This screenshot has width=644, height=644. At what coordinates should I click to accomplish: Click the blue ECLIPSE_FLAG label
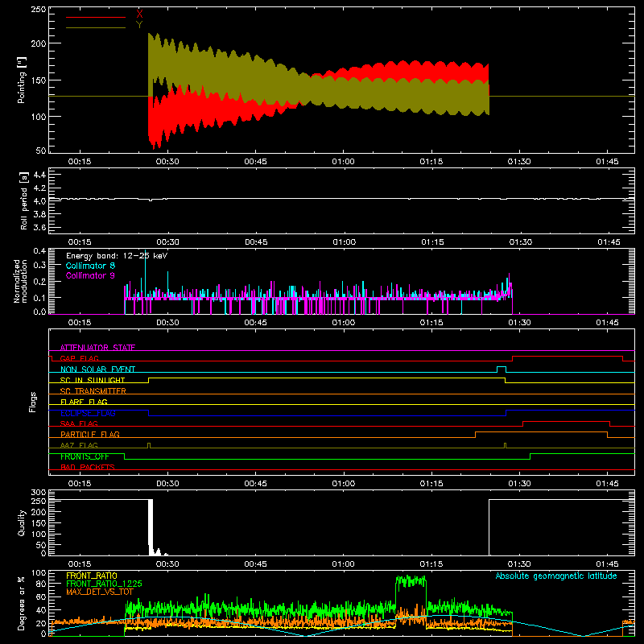click(x=88, y=413)
